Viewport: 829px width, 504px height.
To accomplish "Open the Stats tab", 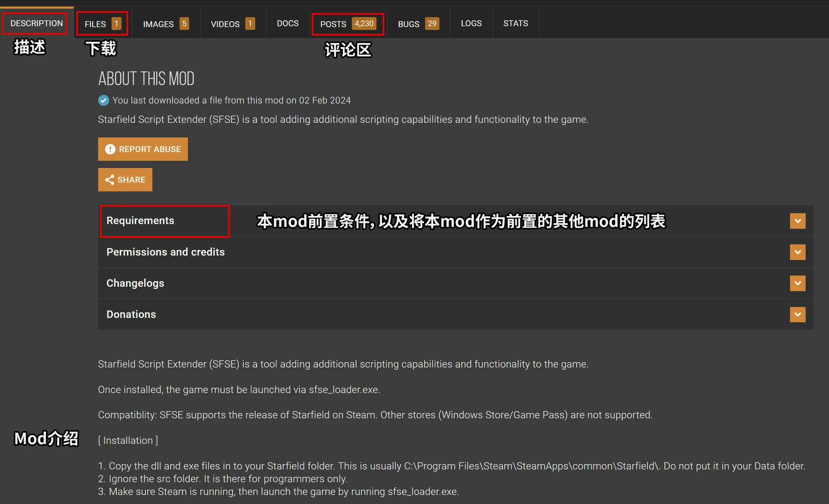I will point(516,23).
